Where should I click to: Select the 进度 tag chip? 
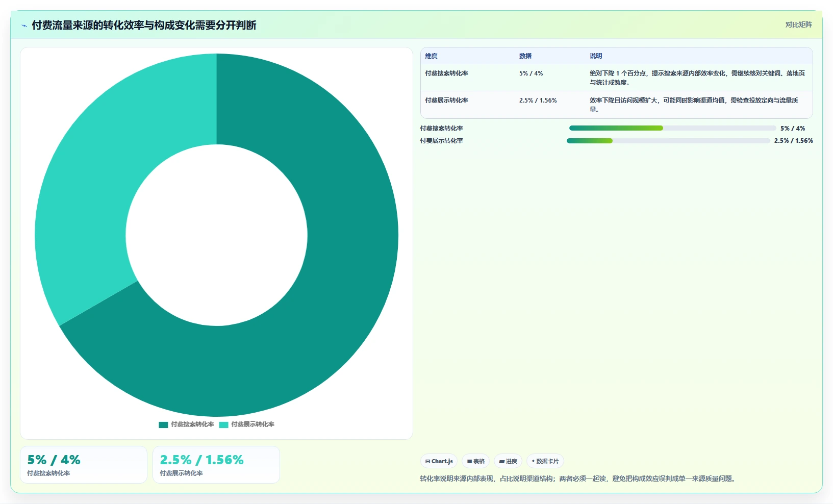(x=508, y=461)
